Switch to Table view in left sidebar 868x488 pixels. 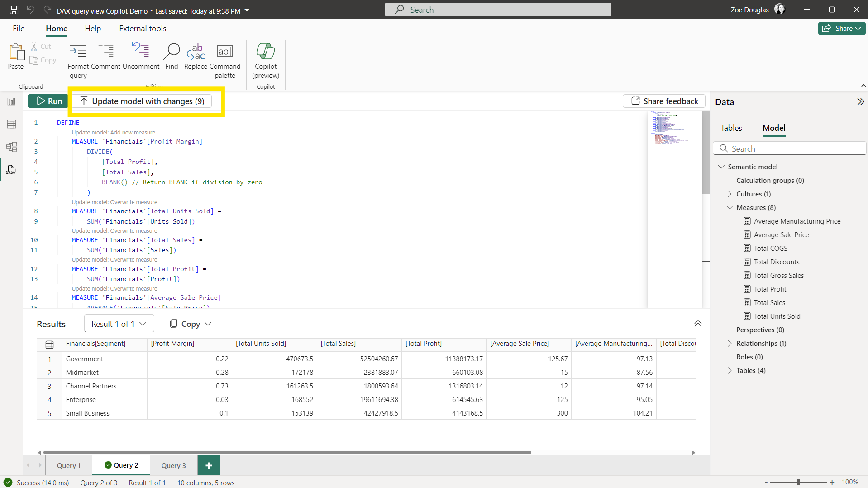coord(11,124)
